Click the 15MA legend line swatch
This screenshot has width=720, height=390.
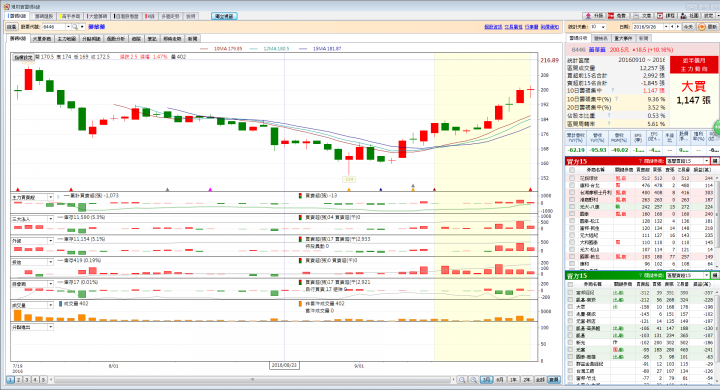[304, 49]
